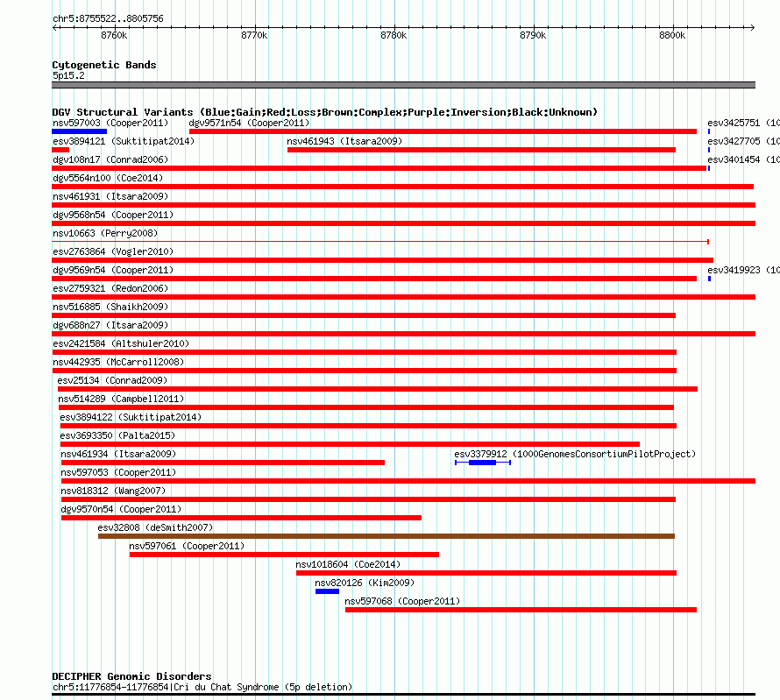Viewport: 780px width, 700px height.
Task: Open the esv3693350 (Palta2015) variant
Action: click(117, 435)
